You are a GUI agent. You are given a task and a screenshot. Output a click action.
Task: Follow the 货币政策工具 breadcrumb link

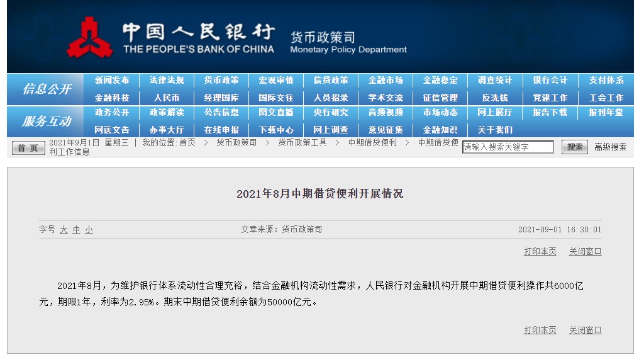pyautogui.click(x=303, y=143)
